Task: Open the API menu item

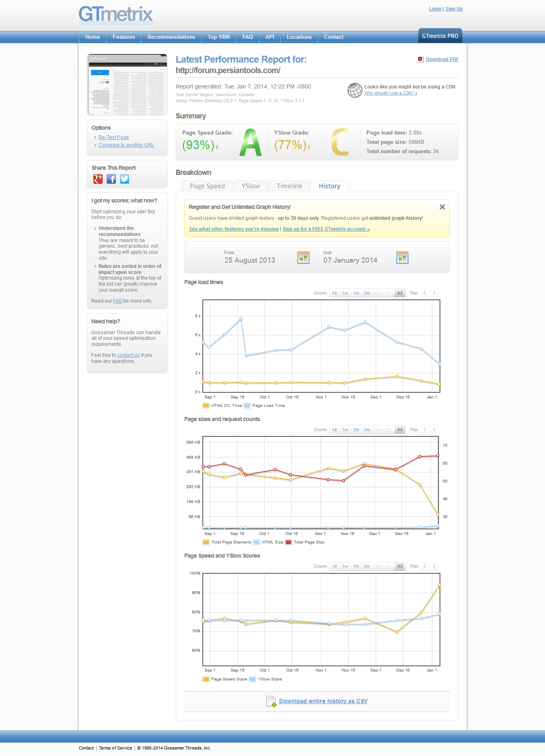Action: click(x=270, y=37)
